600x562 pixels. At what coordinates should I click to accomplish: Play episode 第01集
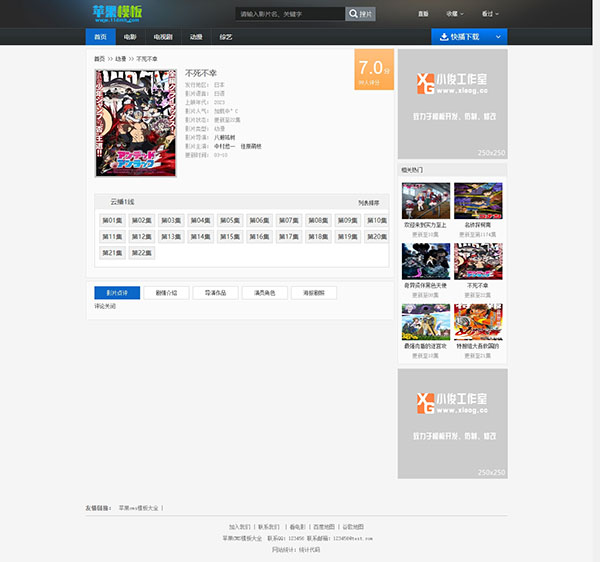click(x=112, y=220)
